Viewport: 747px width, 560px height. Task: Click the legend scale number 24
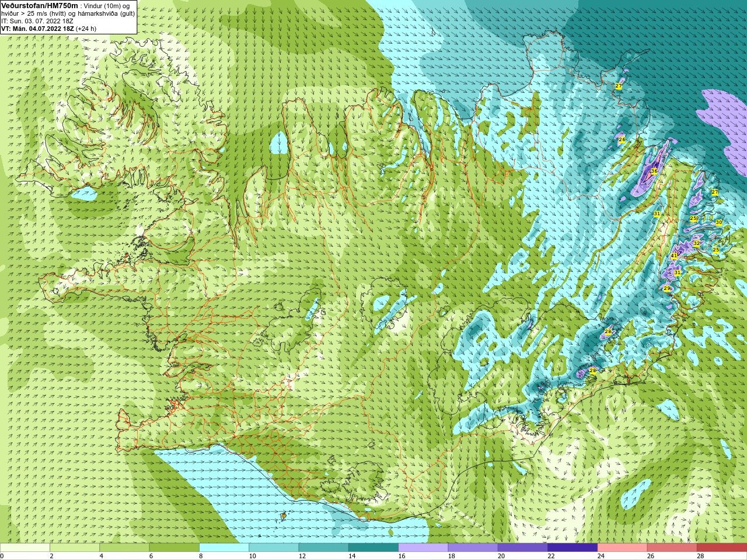[601, 556]
